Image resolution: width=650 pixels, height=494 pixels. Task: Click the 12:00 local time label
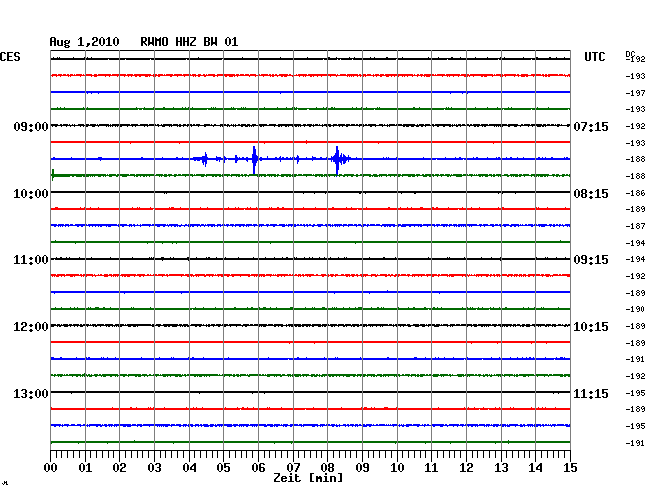[31, 327]
